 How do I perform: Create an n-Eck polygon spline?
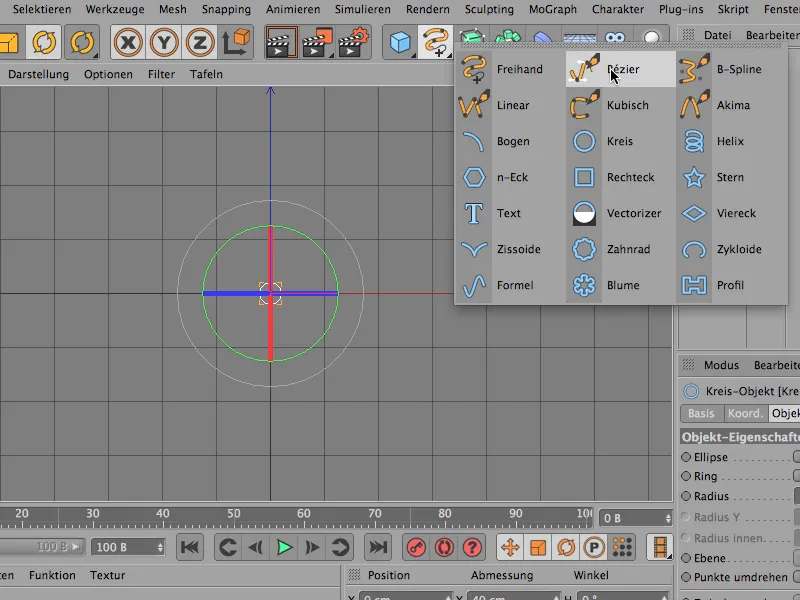click(503, 177)
